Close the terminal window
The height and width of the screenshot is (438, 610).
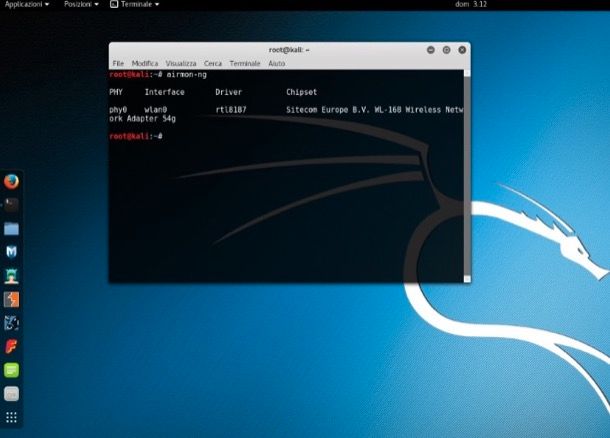tap(462, 50)
